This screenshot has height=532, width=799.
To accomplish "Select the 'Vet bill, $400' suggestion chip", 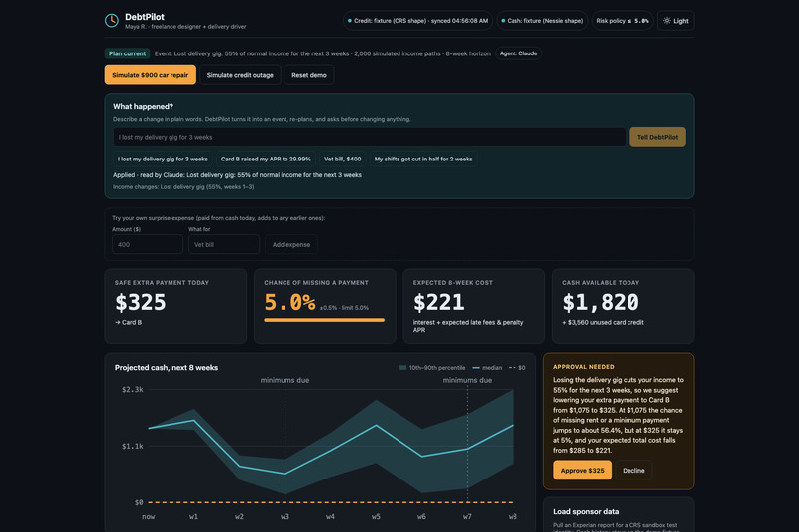I will [342, 159].
